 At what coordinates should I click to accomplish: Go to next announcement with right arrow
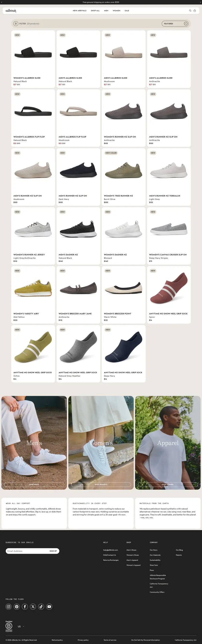[200, 2]
